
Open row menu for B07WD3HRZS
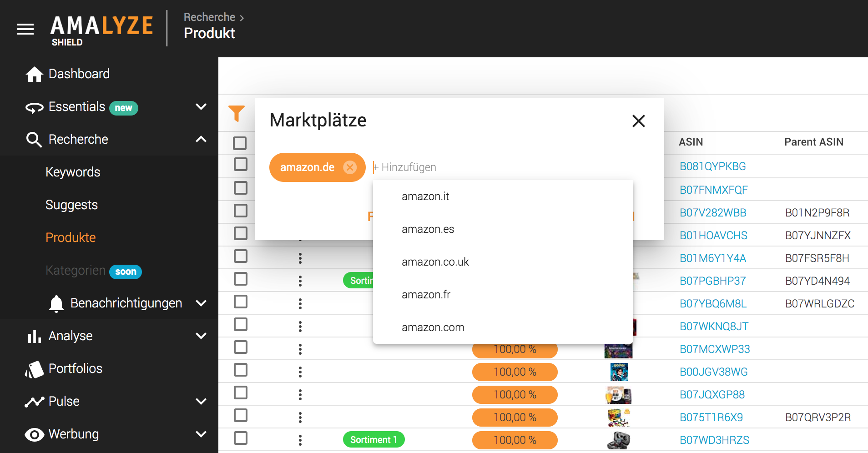300,440
